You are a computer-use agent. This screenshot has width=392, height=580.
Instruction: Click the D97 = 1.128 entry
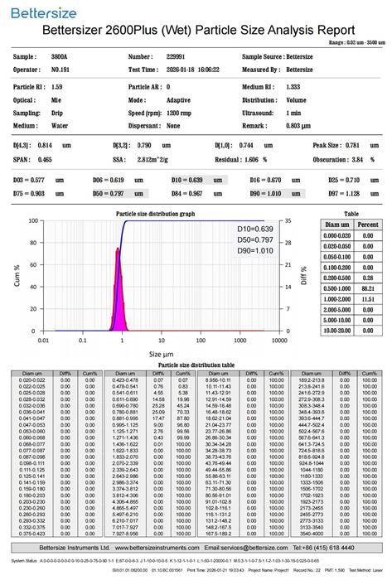(354, 194)
